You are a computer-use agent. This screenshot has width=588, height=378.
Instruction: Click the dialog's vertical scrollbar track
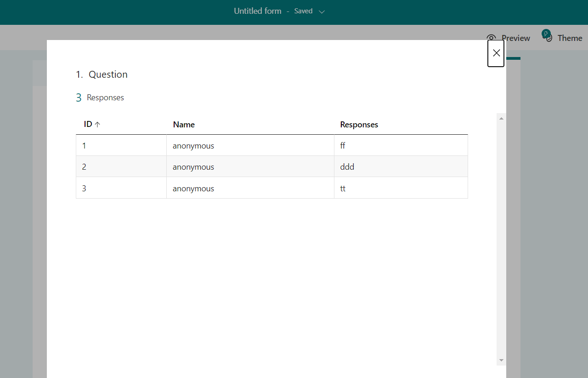tap(501, 239)
